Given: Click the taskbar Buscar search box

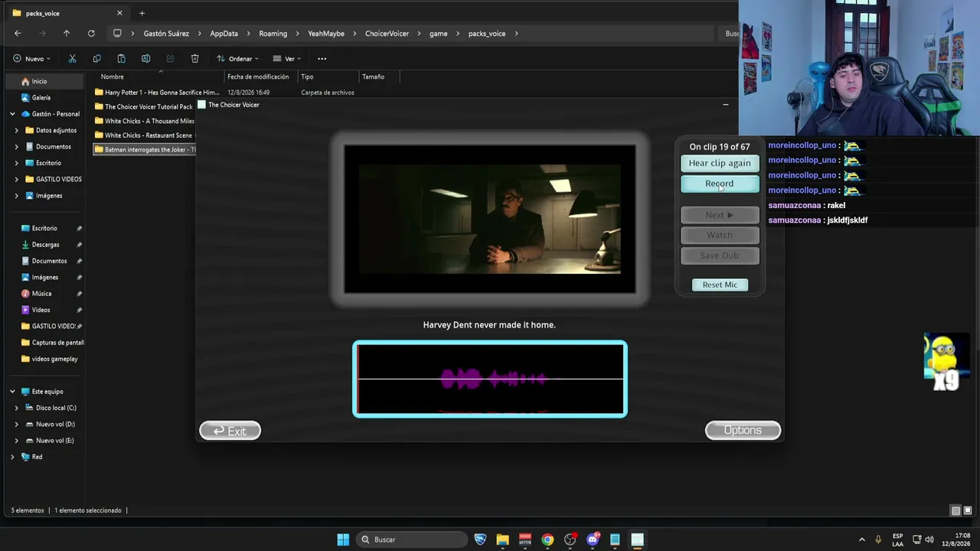Looking at the screenshot, I should (412, 540).
